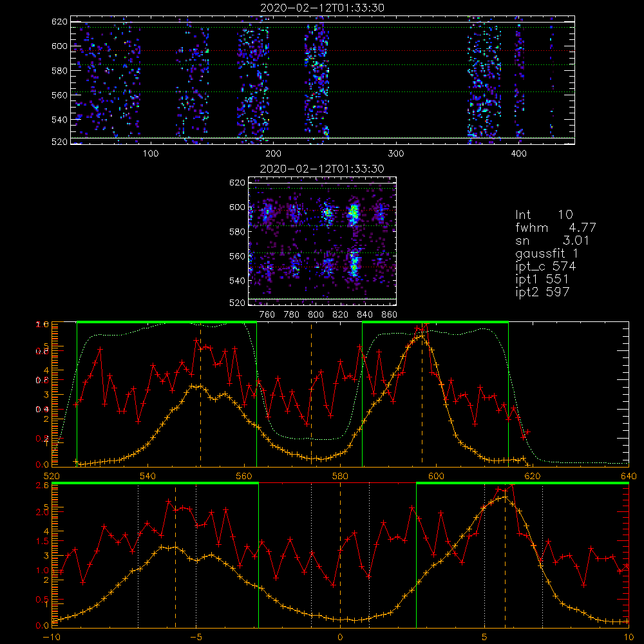Click the left green bar atop the profile plot
Image resolution: width=644 pixels, height=644 pixels.
coord(167,322)
